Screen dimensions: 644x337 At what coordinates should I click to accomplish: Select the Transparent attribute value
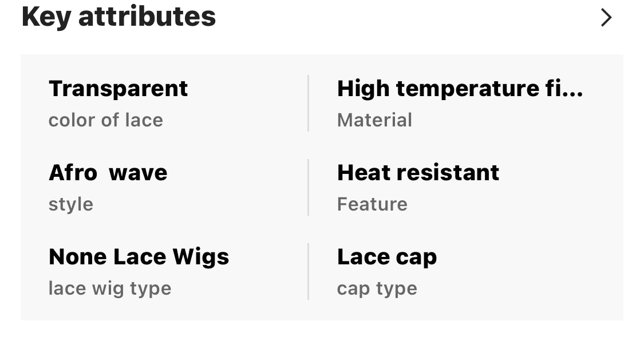pyautogui.click(x=118, y=89)
